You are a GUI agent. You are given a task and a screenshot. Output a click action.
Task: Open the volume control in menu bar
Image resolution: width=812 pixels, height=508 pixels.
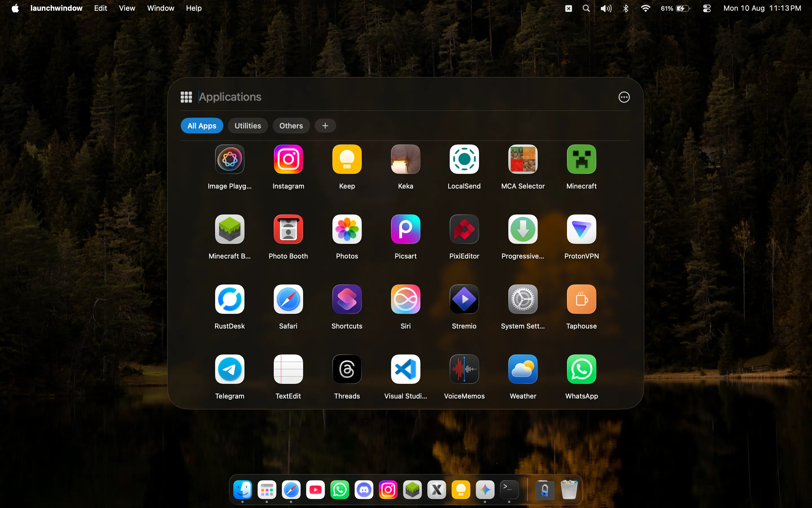[x=606, y=8]
